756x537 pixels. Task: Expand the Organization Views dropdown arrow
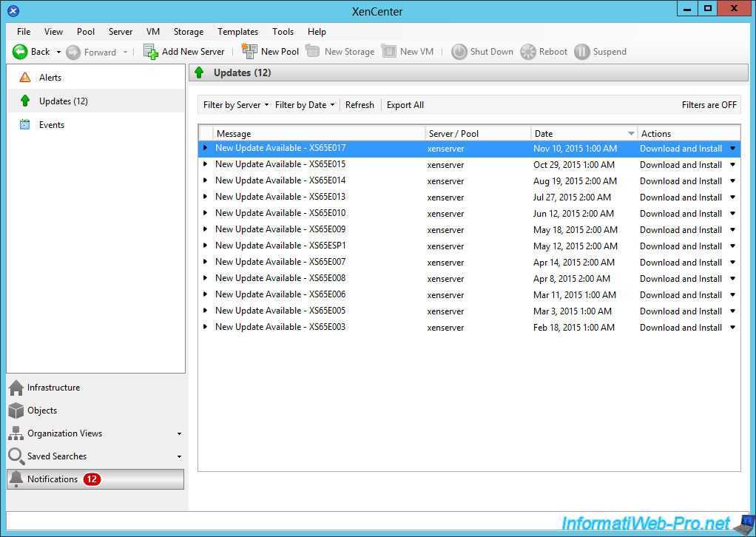tap(179, 434)
